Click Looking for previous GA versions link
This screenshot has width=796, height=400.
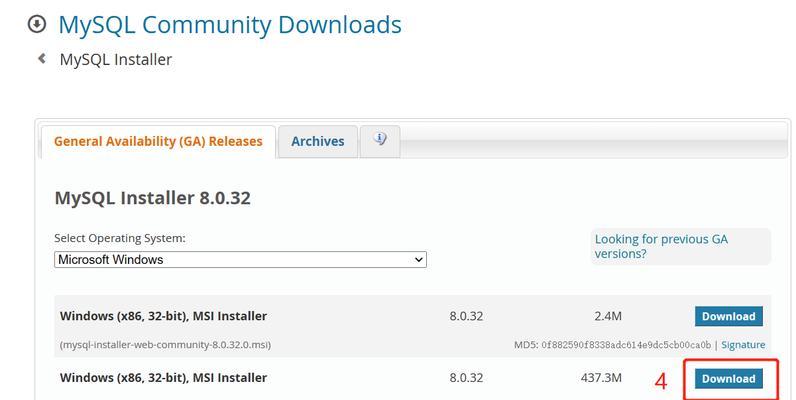661,246
